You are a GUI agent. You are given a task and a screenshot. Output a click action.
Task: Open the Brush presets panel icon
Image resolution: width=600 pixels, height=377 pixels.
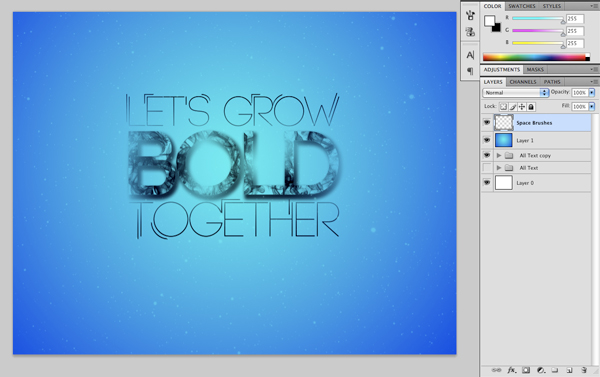[x=470, y=15]
